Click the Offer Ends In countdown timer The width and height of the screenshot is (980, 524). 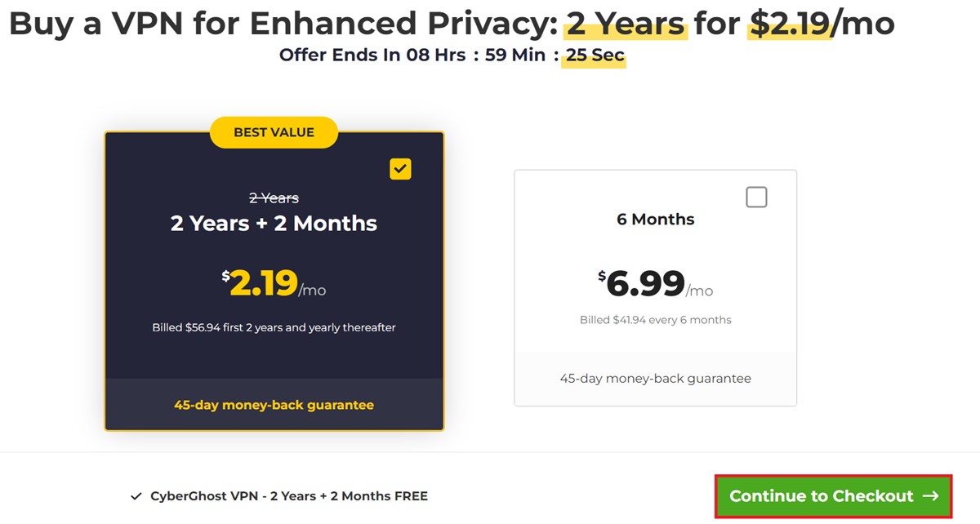[452, 56]
